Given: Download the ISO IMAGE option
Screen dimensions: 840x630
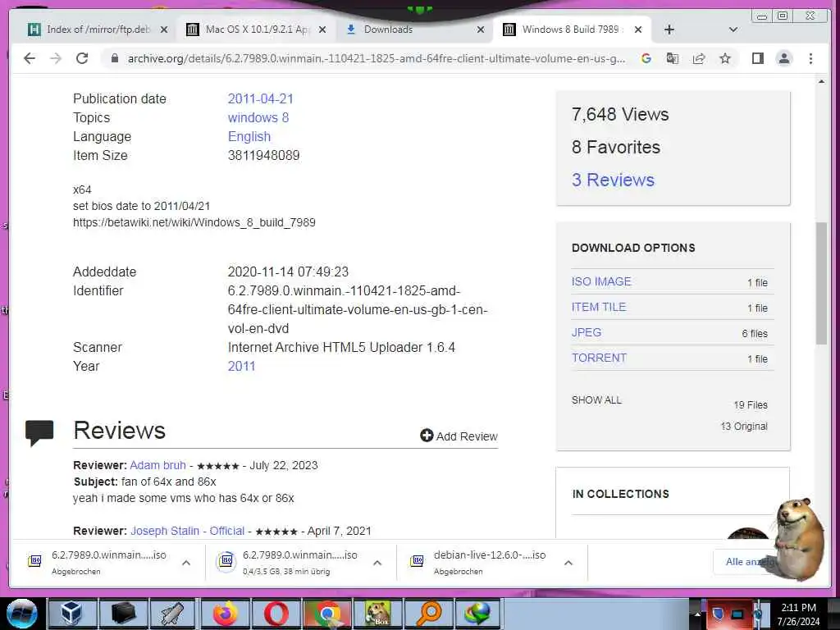Looking at the screenshot, I should point(601,281).
